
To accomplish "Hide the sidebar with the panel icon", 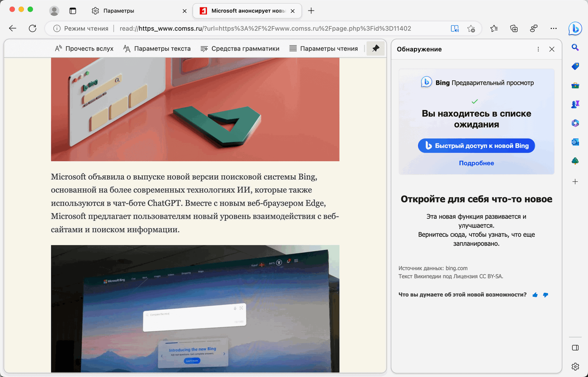I will [x=575, y=348].
